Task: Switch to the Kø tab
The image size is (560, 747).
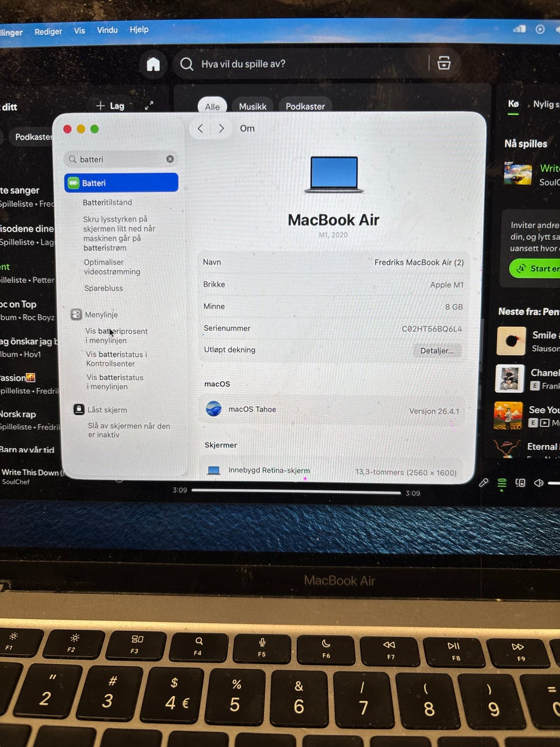Action: click(x=513, y=104)
